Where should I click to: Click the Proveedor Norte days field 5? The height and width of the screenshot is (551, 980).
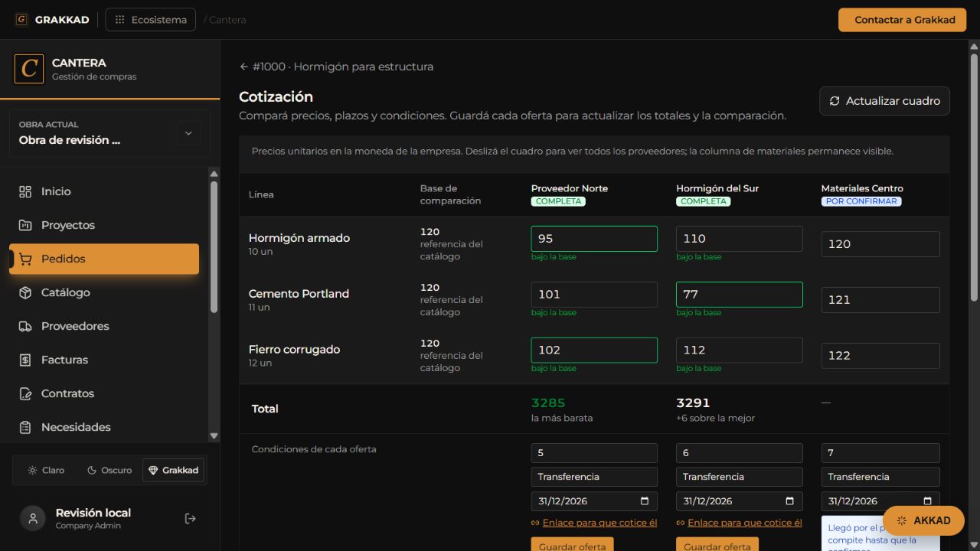tap(594, 453)
